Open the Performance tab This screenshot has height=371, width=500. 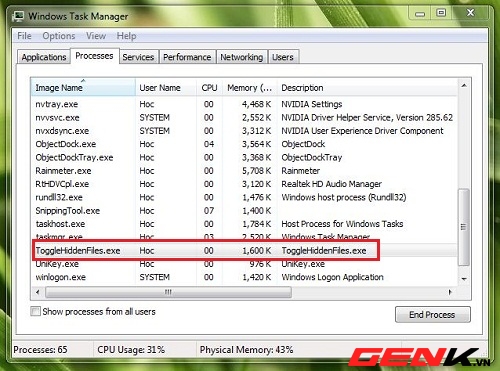(x=187, y=57)
